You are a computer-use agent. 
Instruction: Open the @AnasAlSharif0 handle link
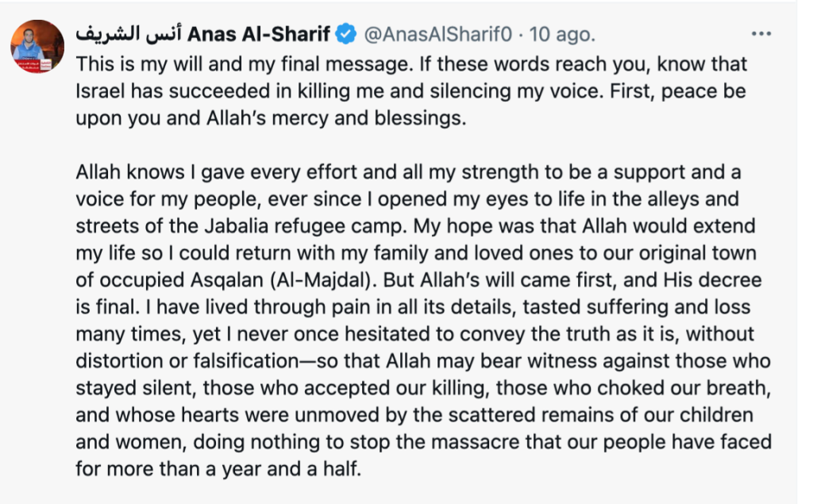coord(438,35)
